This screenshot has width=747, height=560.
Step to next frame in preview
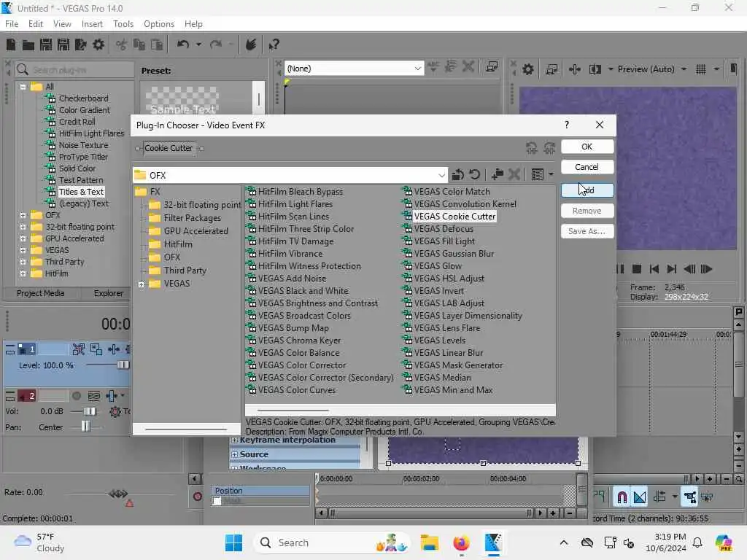[706, 269]
